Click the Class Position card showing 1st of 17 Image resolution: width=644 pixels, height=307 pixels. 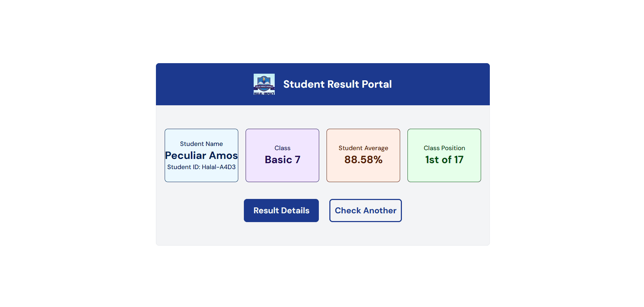point(444,155)
